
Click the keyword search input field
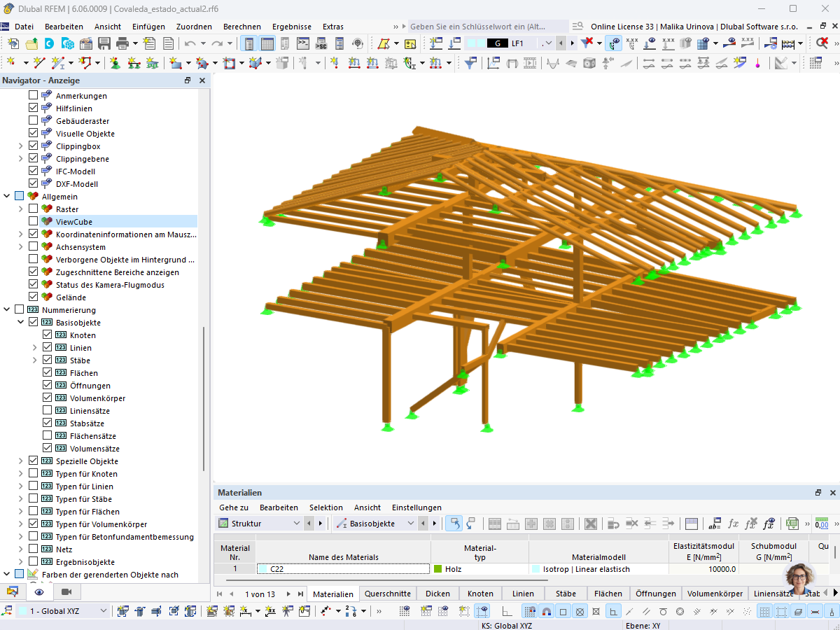(488, 26)
